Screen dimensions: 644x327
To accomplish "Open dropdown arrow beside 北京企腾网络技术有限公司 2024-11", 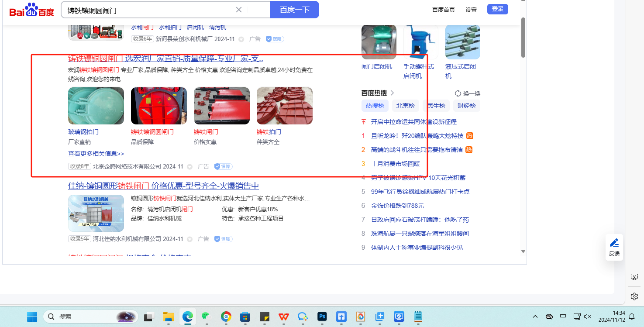I will (190, 167).
